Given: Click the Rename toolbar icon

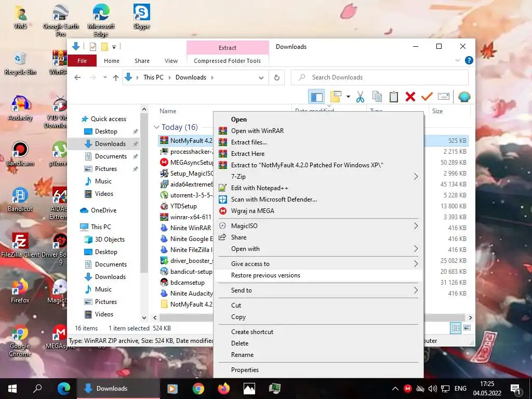Looking at the screenshot, I should point(444,97).
